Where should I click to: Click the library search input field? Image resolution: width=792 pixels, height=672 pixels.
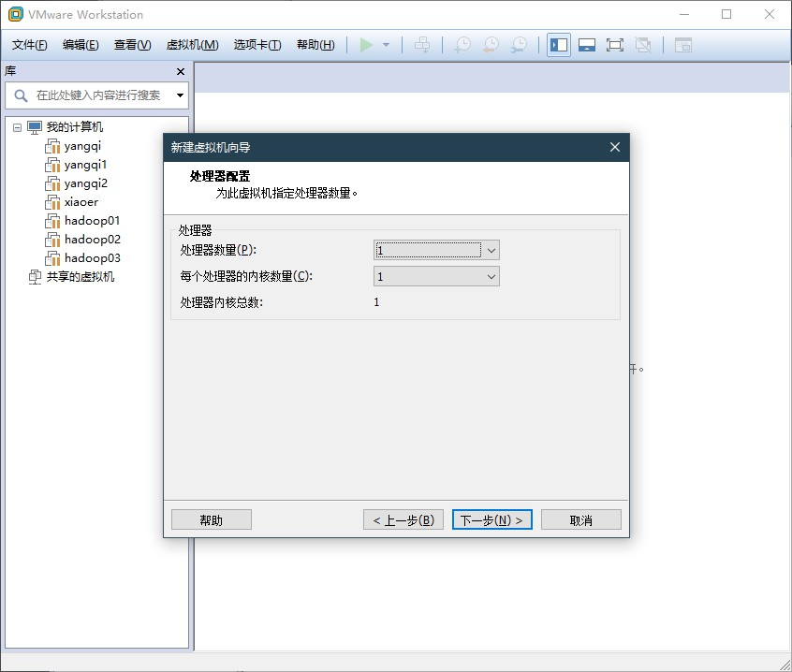pyautogui.click(x=97, y=95)
